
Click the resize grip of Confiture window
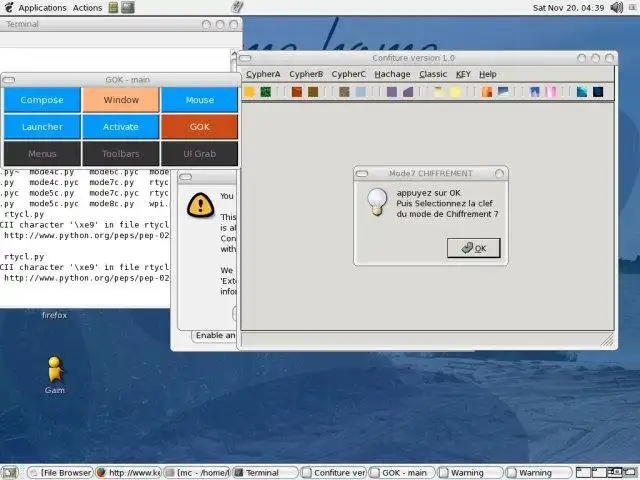[x=607, y=340]
